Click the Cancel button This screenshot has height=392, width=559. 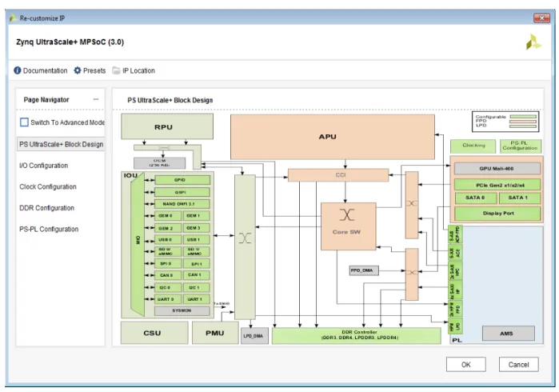[x=518, y=365]
